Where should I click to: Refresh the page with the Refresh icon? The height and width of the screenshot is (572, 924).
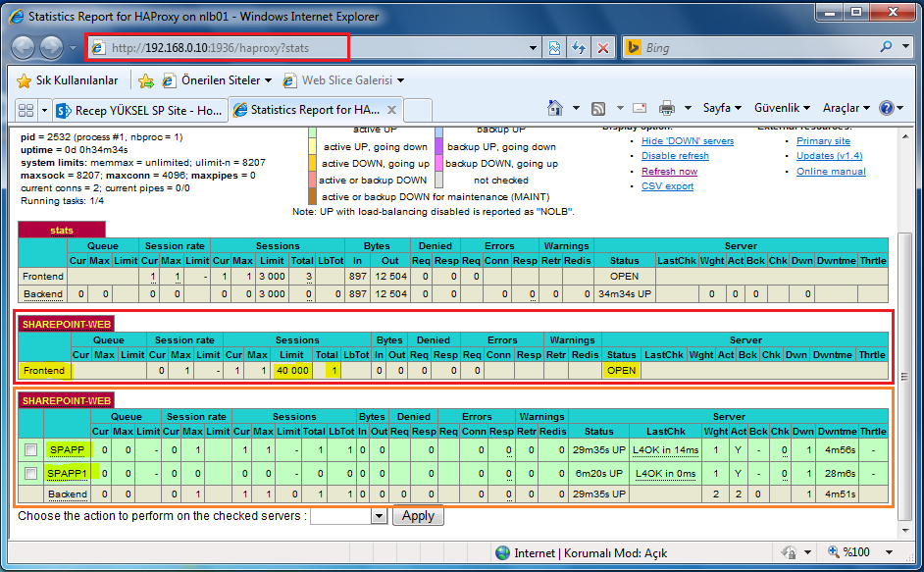pyautogui.click(x=579, y=48)
